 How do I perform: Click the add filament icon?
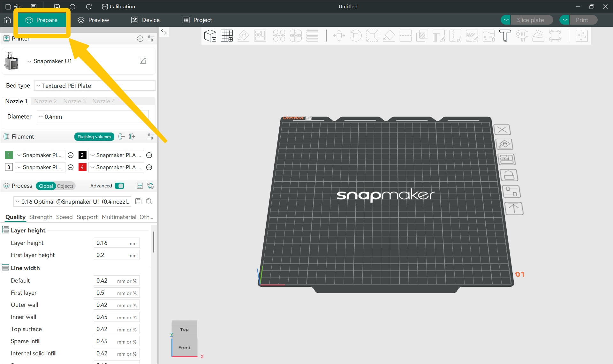point(132,137)
